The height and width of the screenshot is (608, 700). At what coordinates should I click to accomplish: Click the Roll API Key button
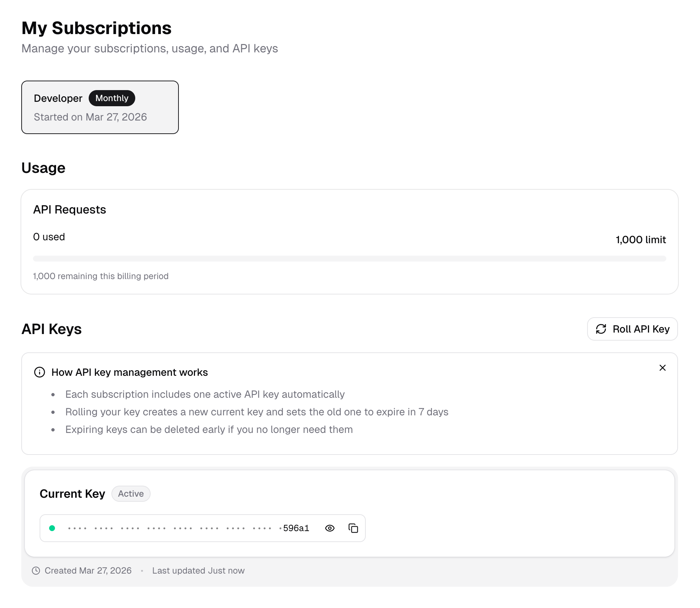(x=632, y=329)
